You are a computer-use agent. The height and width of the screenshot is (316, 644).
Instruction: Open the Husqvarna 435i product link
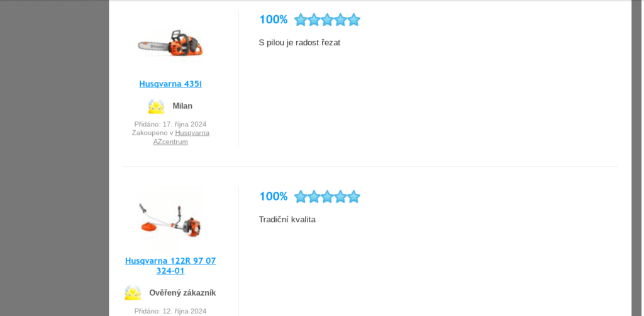pyautogui.click(x=170, y=84)
